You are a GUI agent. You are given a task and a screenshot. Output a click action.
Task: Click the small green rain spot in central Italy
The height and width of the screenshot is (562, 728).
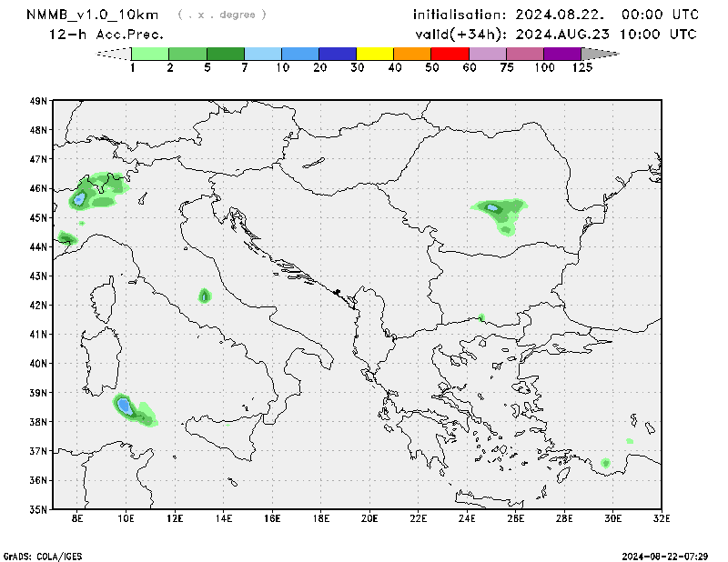click(205, 296)
